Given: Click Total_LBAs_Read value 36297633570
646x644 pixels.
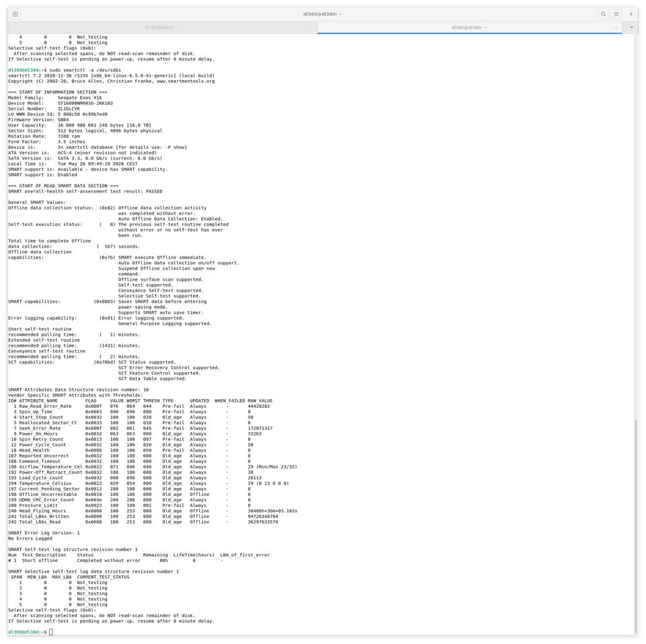Looking at the screenshot, I should [x=263, y=522].
